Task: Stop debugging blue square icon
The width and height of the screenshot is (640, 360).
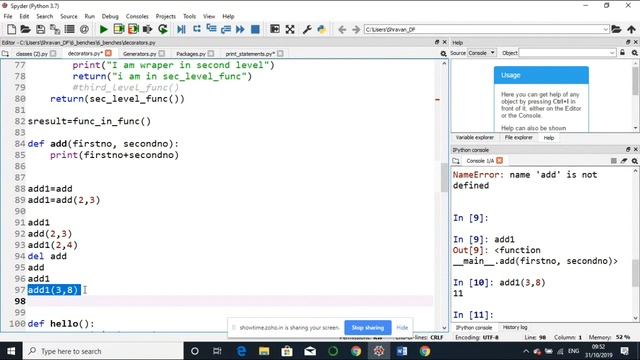Action: point(255,29)
